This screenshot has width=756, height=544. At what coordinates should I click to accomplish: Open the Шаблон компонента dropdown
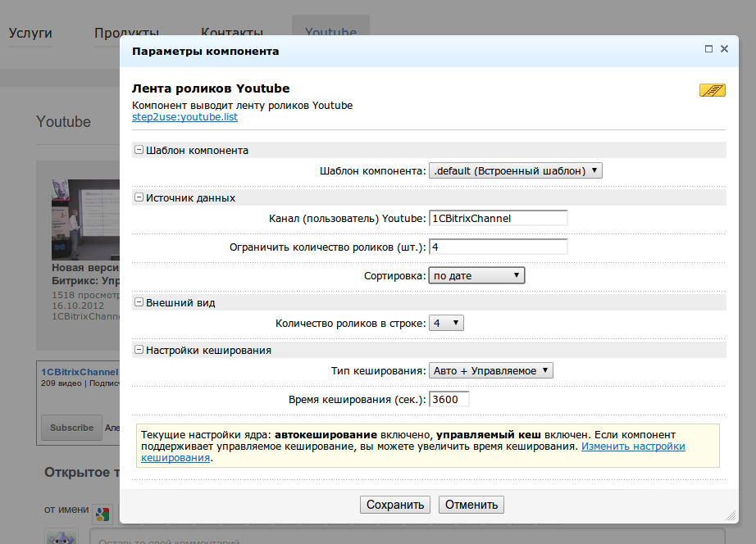pos(515,171)
